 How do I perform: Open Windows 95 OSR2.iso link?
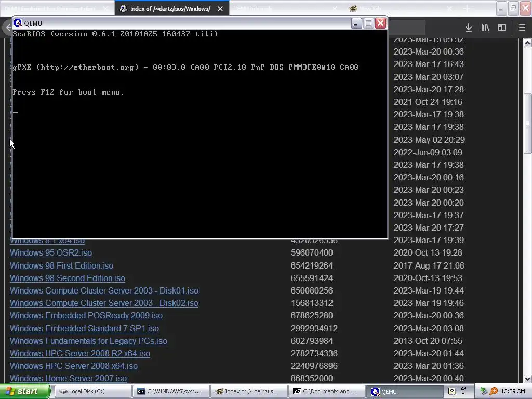coord(51,253)
